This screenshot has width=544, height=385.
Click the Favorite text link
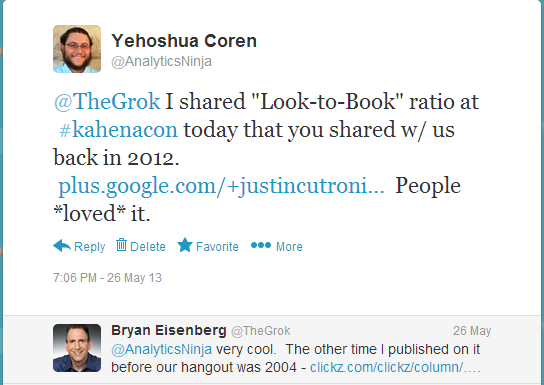(x=217, y=247)
